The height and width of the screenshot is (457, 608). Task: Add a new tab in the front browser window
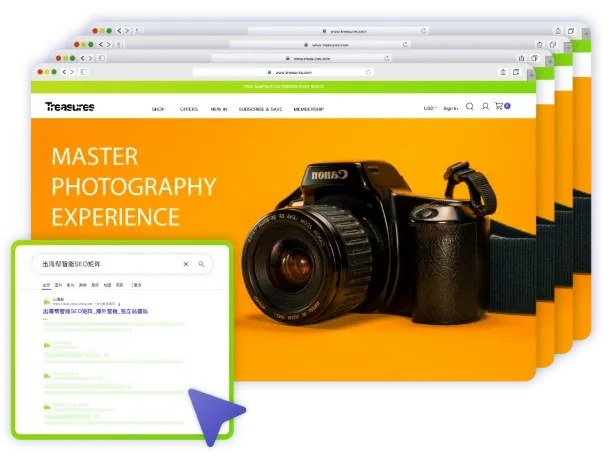click(x=531, y=75)
